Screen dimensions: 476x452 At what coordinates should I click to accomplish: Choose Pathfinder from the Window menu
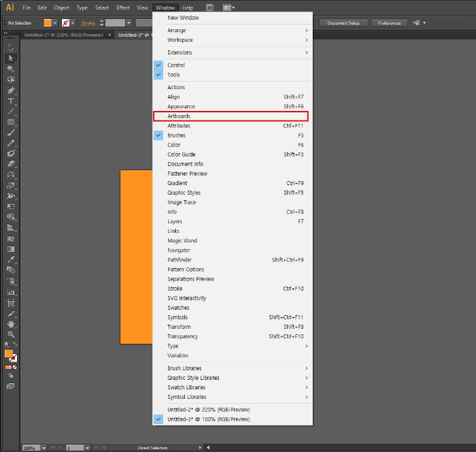click(x=233, y=260)
